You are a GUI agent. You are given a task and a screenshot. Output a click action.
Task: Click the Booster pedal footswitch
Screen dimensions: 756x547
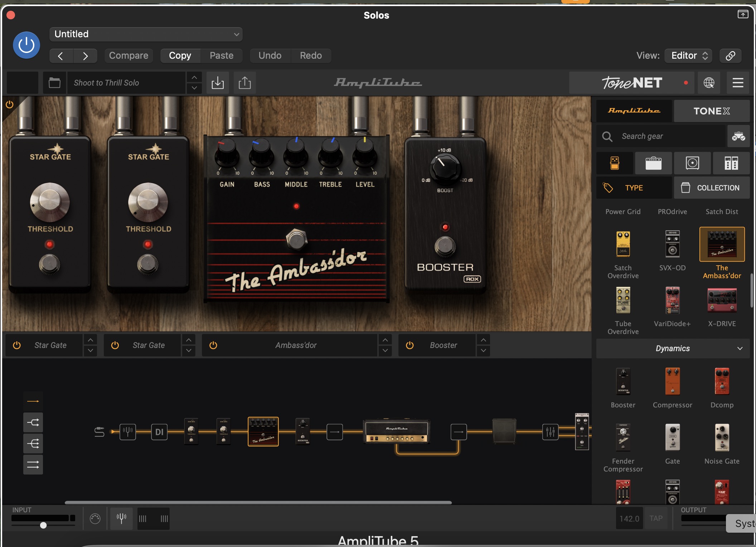pyautogui.click(x=445, y=246)
